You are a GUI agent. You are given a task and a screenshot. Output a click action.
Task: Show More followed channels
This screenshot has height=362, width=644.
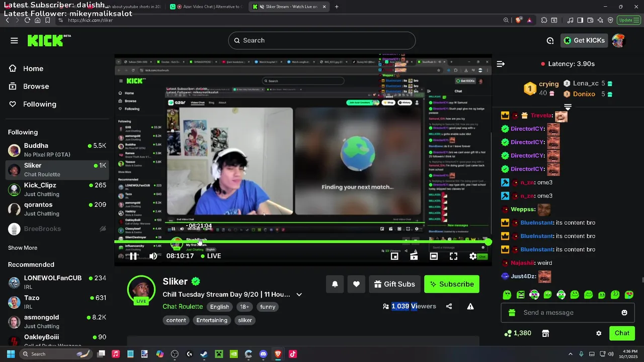tap(23, 248)
